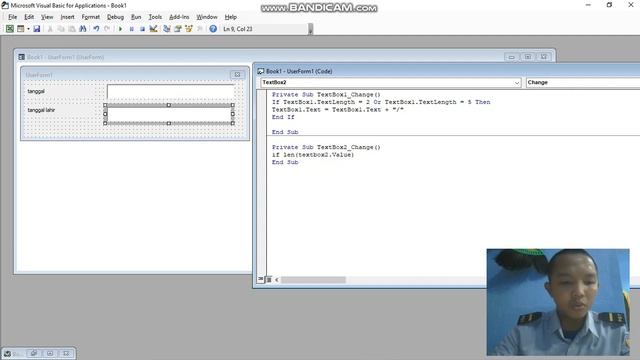Viewport: 640px width, 360px height.
Task: Click the first textbox beside tanggal label
Action: click(x=171, y=92)
